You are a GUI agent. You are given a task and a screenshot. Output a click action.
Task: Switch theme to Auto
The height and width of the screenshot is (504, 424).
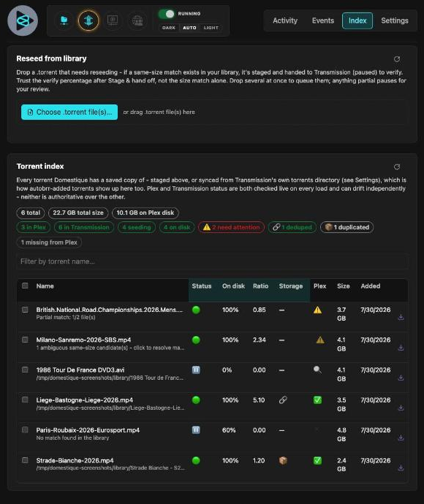click(189, 28)
